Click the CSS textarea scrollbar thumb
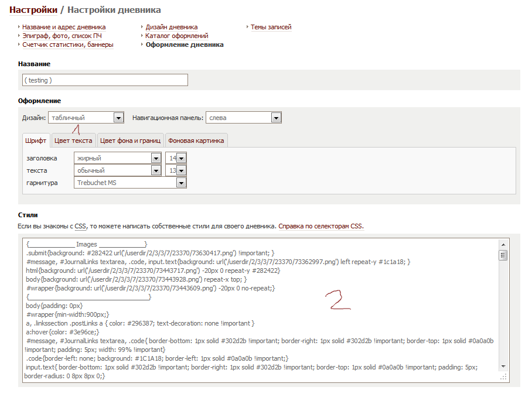Image resolution: width=532 pixels, height=397 pixels. point(503,255)
